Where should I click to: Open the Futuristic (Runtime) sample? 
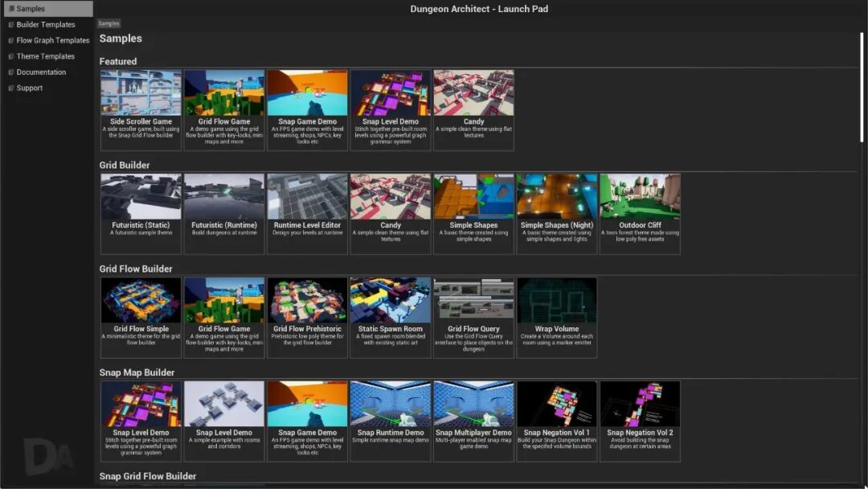pyautogui.click(x=224, y=214)
